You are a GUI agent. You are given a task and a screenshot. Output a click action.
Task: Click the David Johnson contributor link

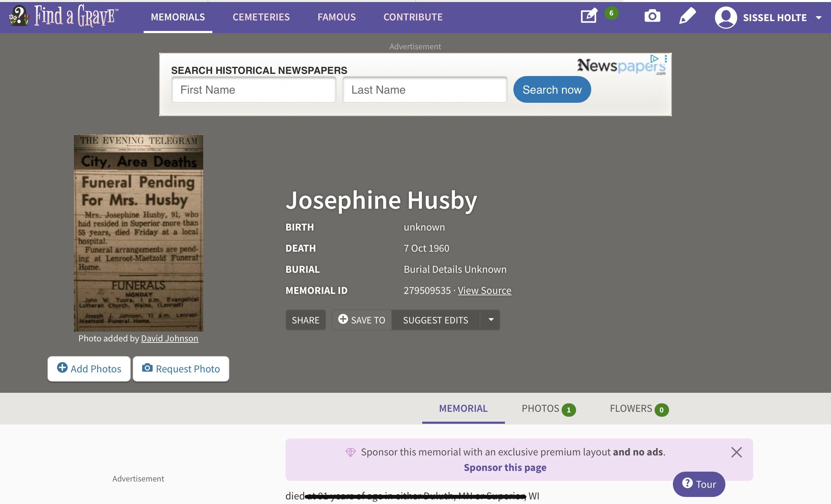(x=169, y=338)
